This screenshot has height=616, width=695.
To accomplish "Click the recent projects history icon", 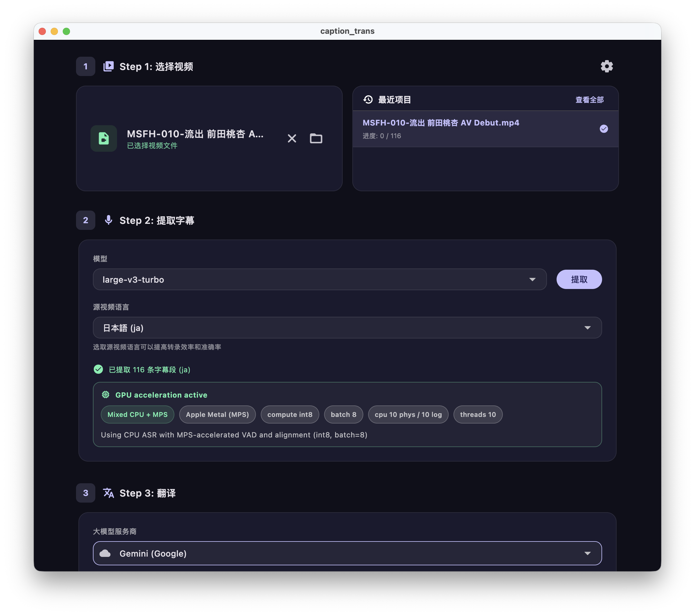I will [368, 100].
